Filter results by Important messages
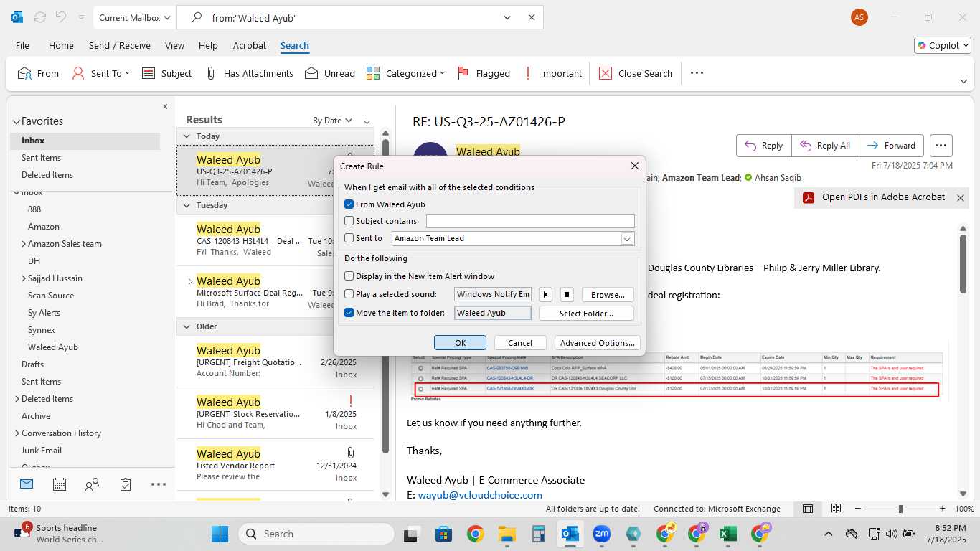The width and height of the screenshot is (980, 551). coord(552,73)
